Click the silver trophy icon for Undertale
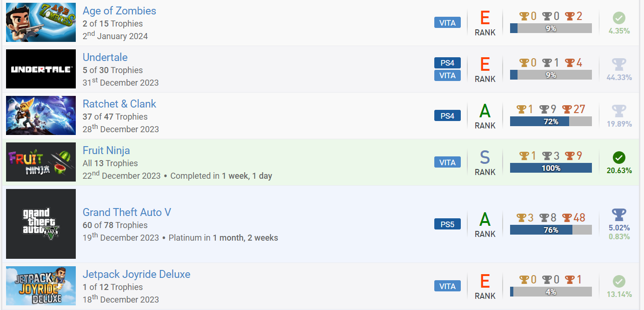The image size is (644, 310). click(x=547, y=63)
